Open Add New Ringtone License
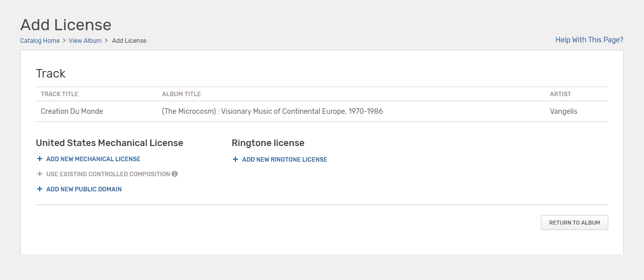 pyautogui.click(x=285, y=160)
